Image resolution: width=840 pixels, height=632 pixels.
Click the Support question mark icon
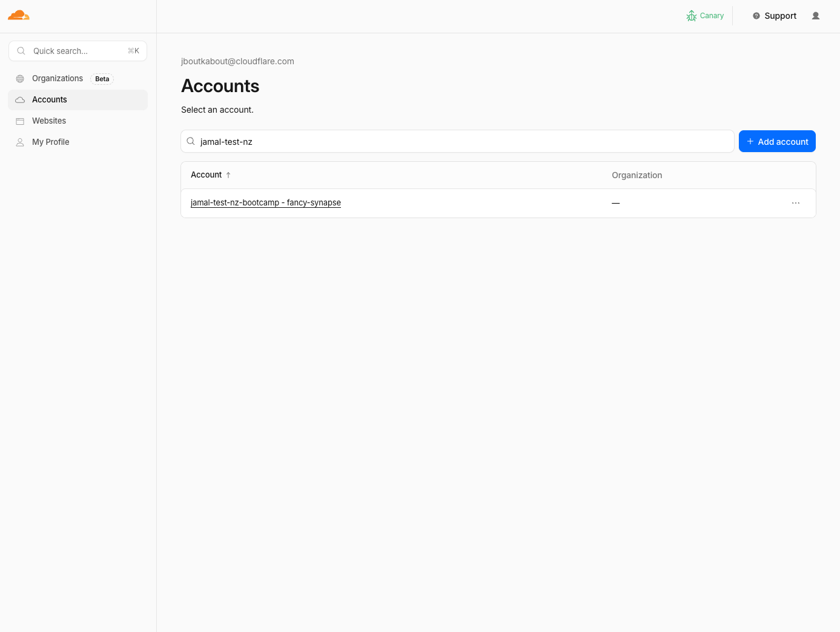[x=756, y=16]
